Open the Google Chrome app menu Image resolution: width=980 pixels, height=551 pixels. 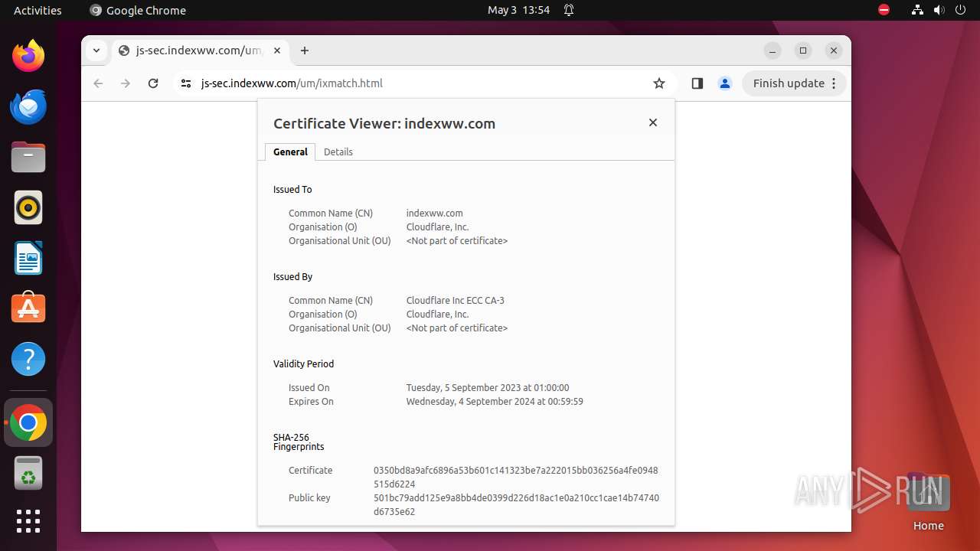point(138,10)
